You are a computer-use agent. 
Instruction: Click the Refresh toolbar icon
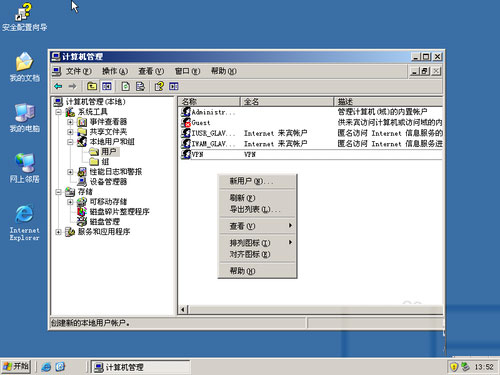pos(126,87)
